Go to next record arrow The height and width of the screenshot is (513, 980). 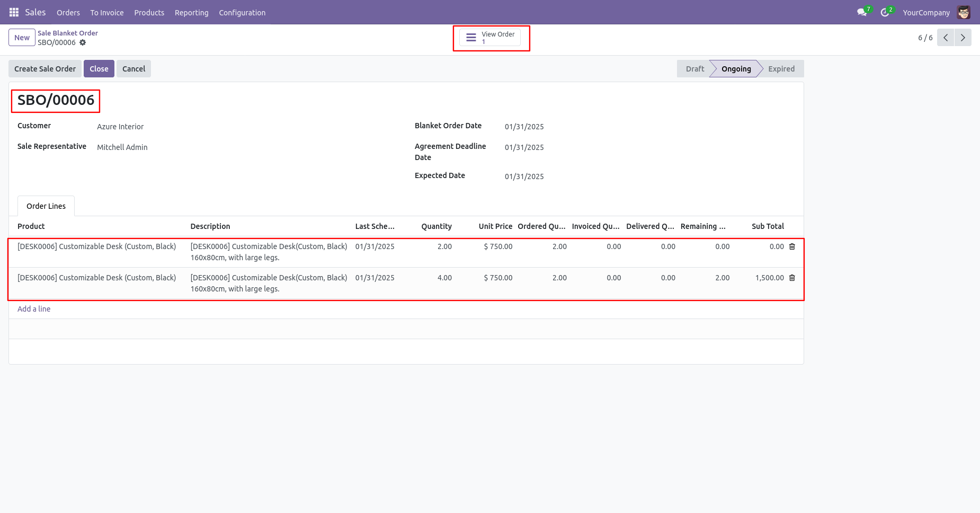(x=963, y=38)
